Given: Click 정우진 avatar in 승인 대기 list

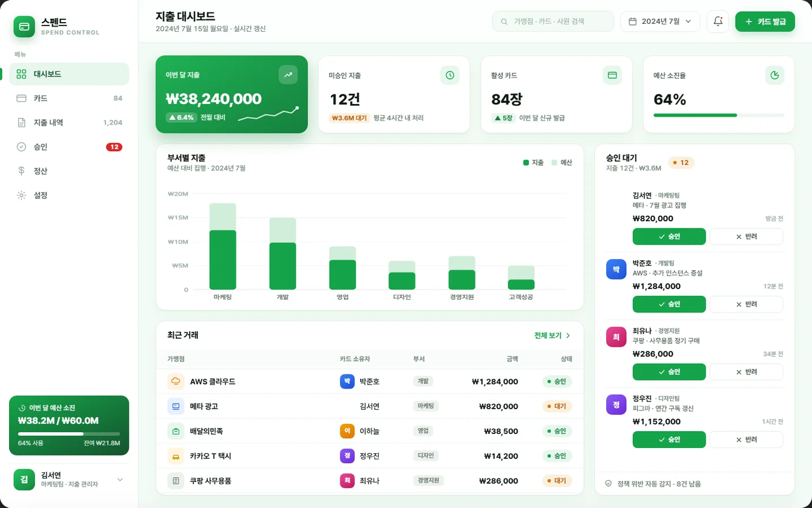Looking at the screenshot, I should 616,404.
